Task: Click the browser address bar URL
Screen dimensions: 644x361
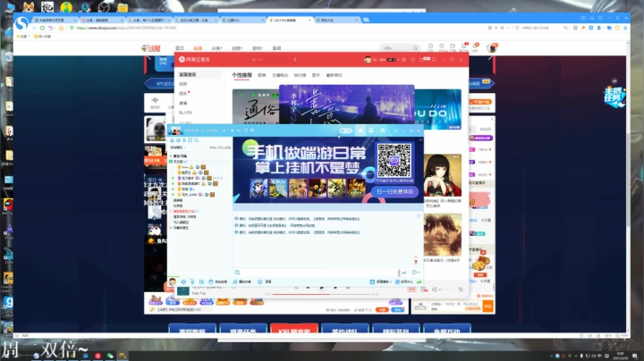Action: 126,28
